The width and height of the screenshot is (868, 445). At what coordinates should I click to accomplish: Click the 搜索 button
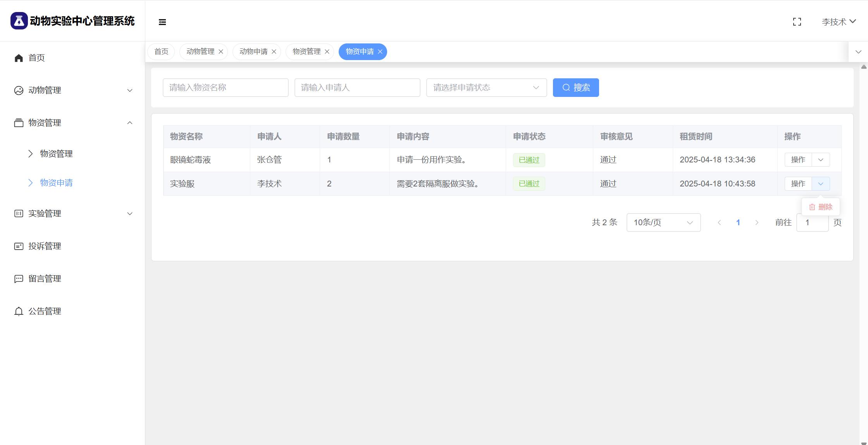tap(576, 88)
